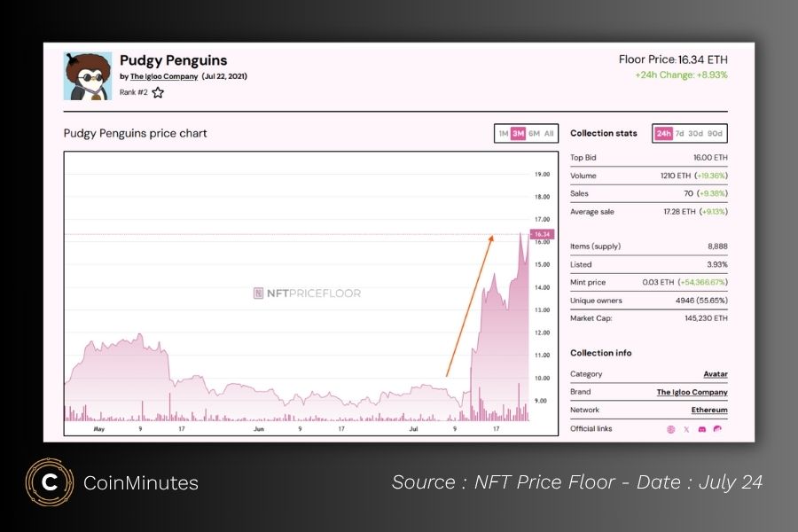Click the 'Collection info' heading

(601, 353)
